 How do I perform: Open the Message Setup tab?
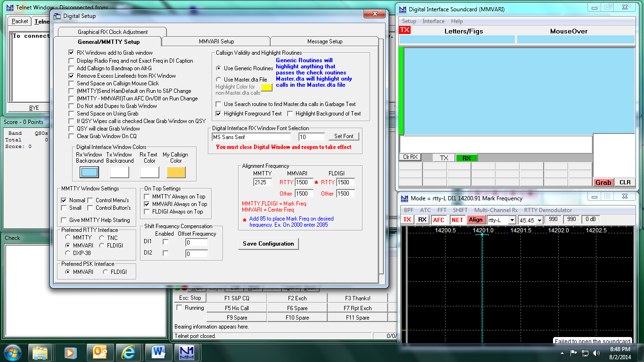click(324, 41)
